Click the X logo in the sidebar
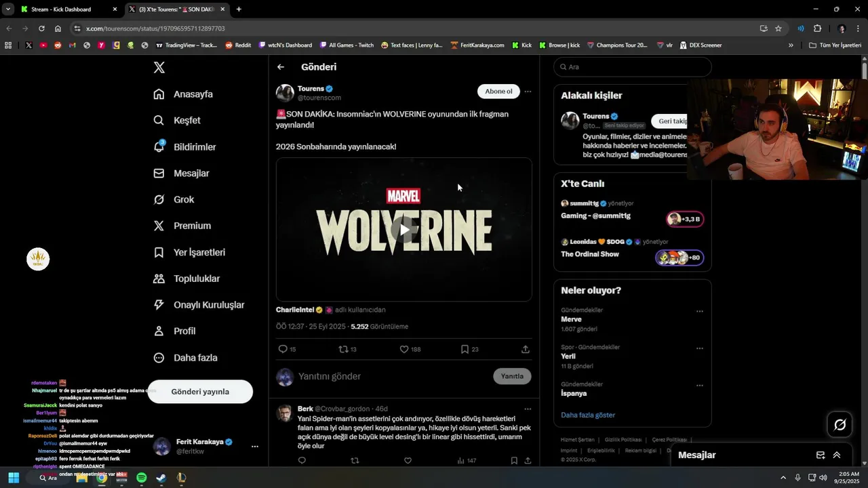Screen dimensions: 868x488 pos(159,67)
